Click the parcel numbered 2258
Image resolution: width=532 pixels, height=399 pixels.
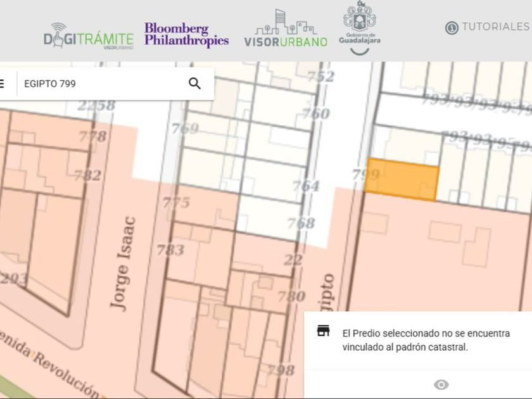pyautogui.click(x=96, y=106)
